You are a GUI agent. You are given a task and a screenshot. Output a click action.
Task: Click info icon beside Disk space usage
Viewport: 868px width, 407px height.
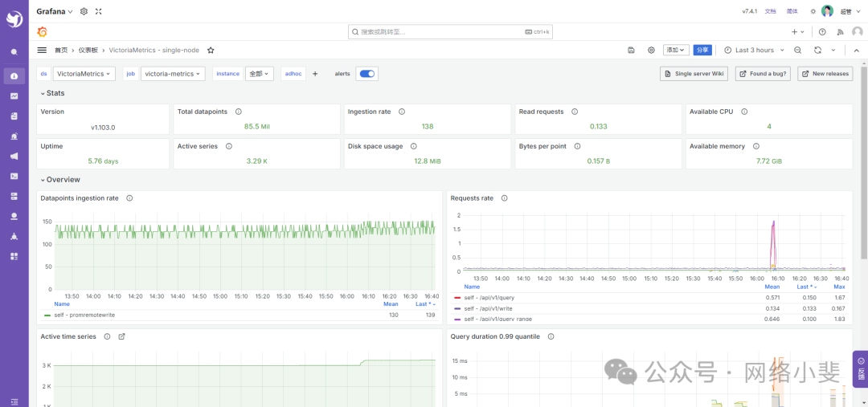[x=414, y=147]
